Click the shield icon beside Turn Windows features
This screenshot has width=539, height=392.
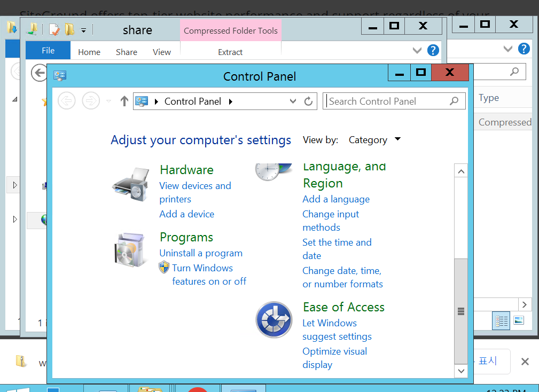click(x=164, y=267)
